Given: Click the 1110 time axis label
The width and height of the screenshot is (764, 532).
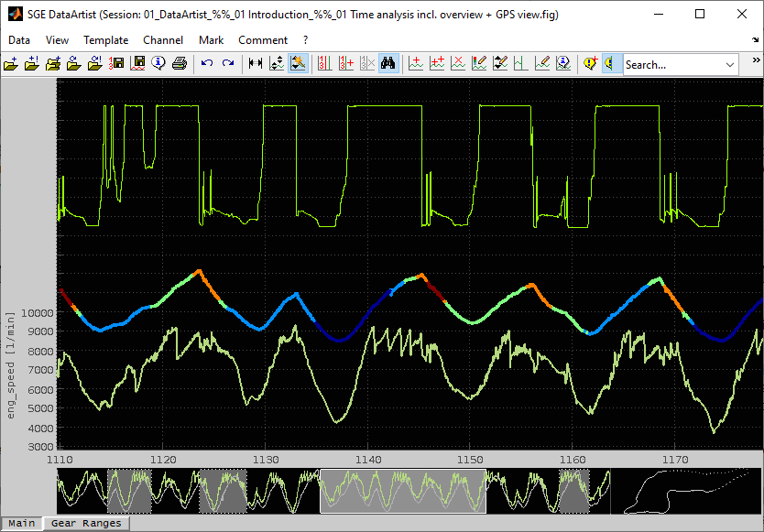Looking at the screenshot, I should click(60, 460).
